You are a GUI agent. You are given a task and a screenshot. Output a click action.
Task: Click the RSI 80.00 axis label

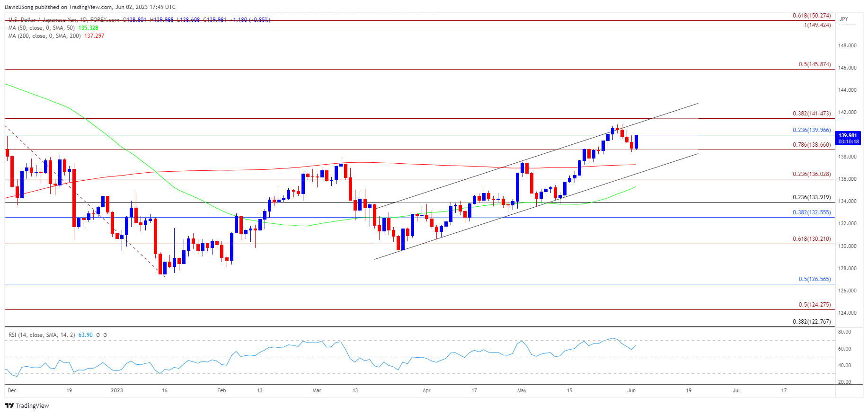coord(845,332)
